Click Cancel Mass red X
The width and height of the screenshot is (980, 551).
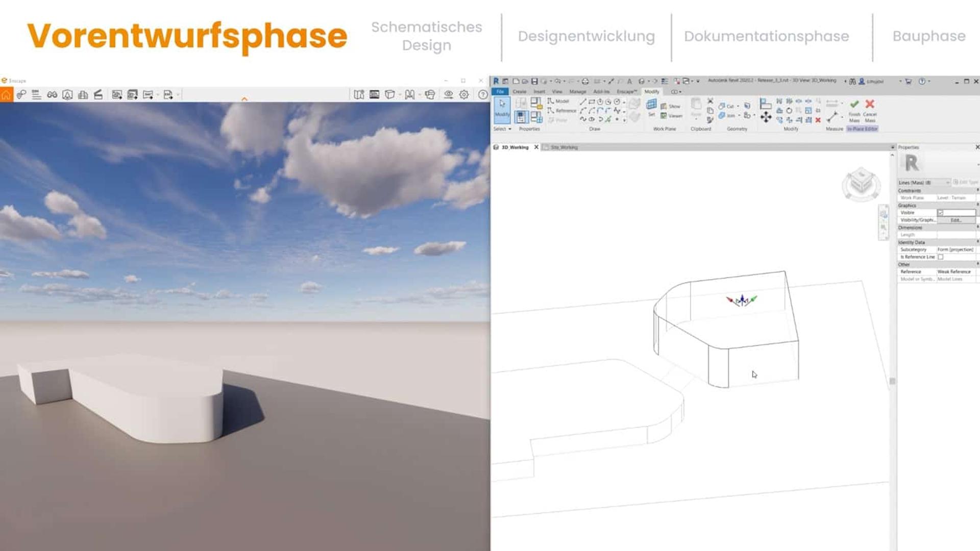pos(870,110)
